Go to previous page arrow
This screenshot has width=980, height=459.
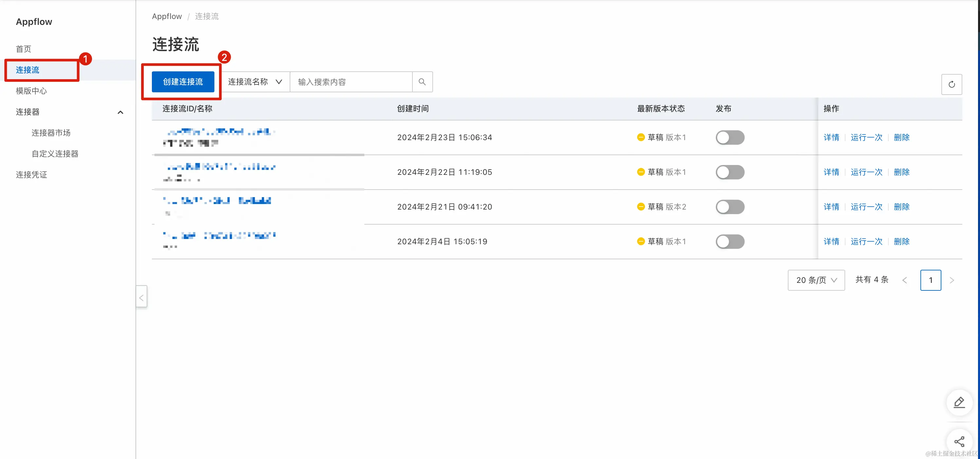click(x=905, y=280)
